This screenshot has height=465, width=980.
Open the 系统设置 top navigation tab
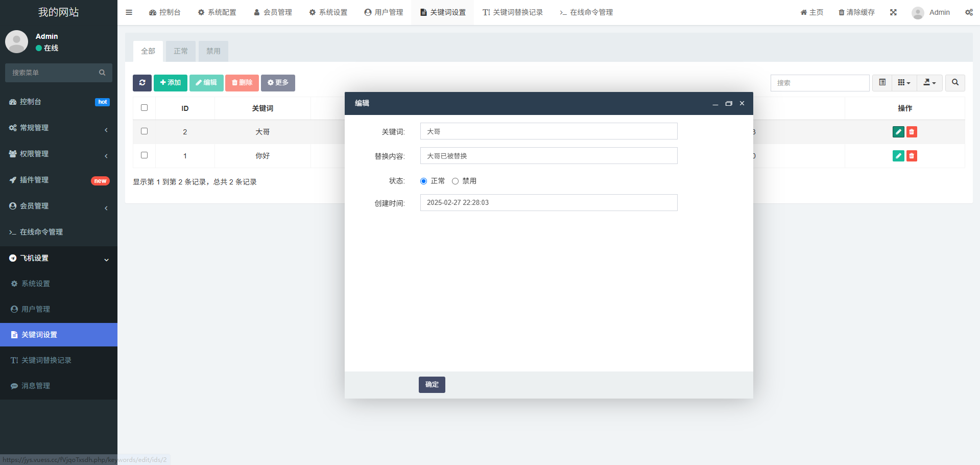[328, 12]
